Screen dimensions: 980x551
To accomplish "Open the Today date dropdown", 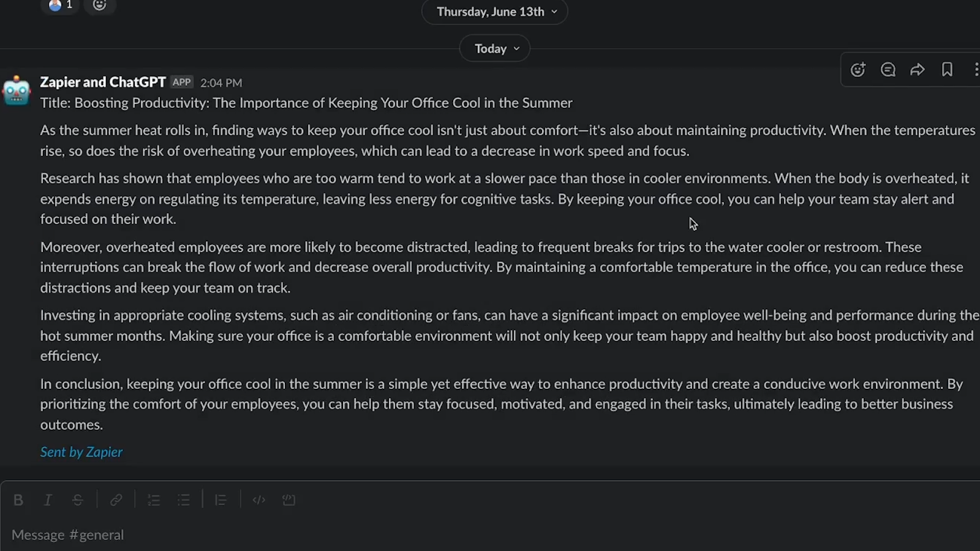I will pyautogui.click(x=495, y=48).
